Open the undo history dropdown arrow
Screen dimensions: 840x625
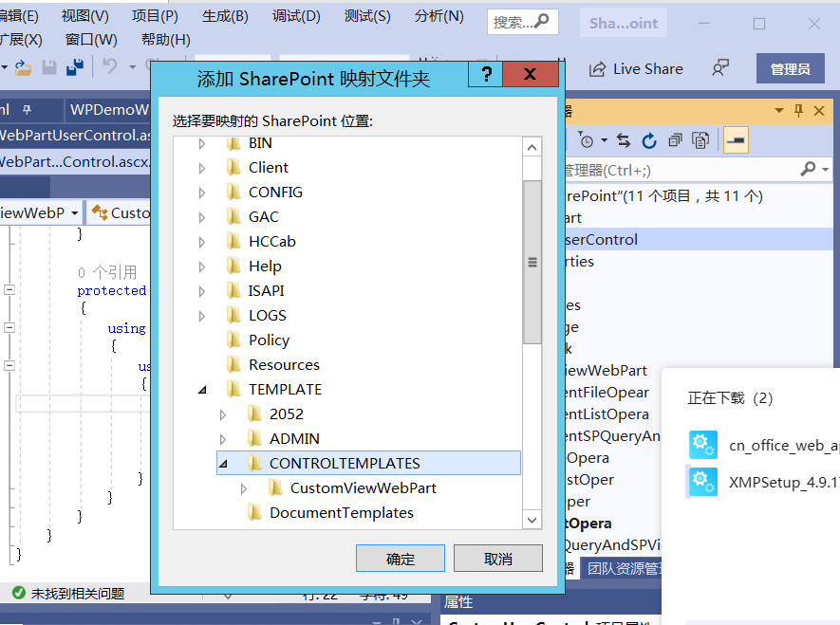pyautogui.click(x=132, y=67)
